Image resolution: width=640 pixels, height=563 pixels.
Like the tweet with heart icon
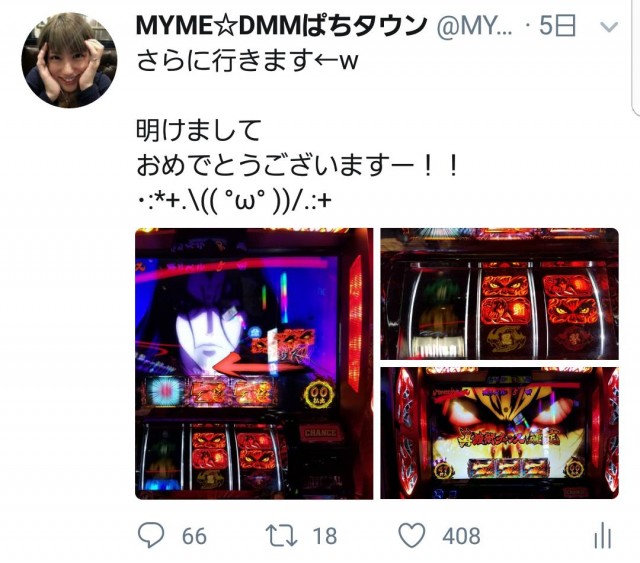411,535
